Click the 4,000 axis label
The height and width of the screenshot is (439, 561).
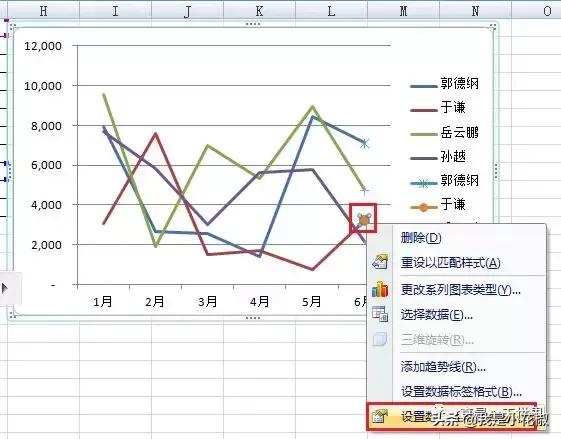[46, 205]
